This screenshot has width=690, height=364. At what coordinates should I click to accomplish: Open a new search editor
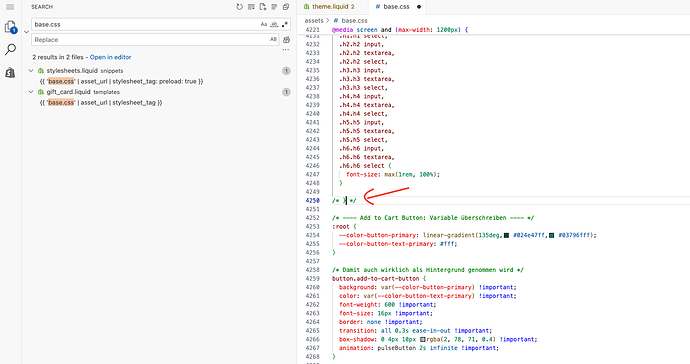tap(263, 7)
